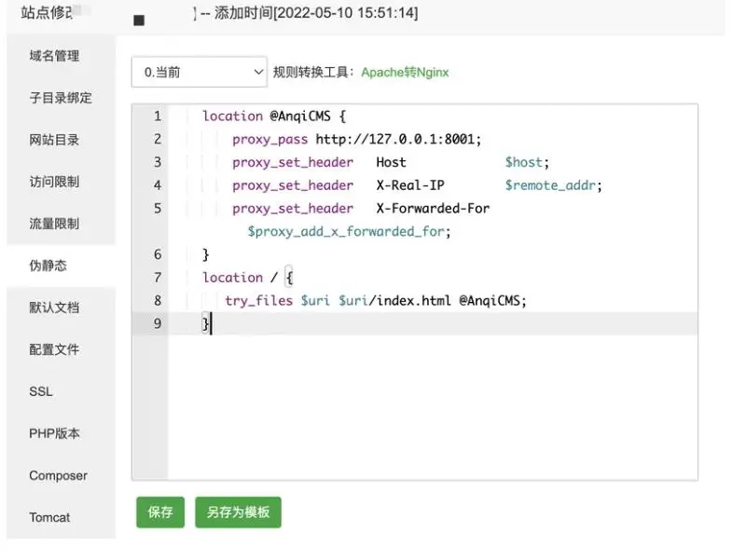Screen dimensions: 732x560
Task: Expand the 0.当前 rewrite rule dropdown
Action: point(200,72)
